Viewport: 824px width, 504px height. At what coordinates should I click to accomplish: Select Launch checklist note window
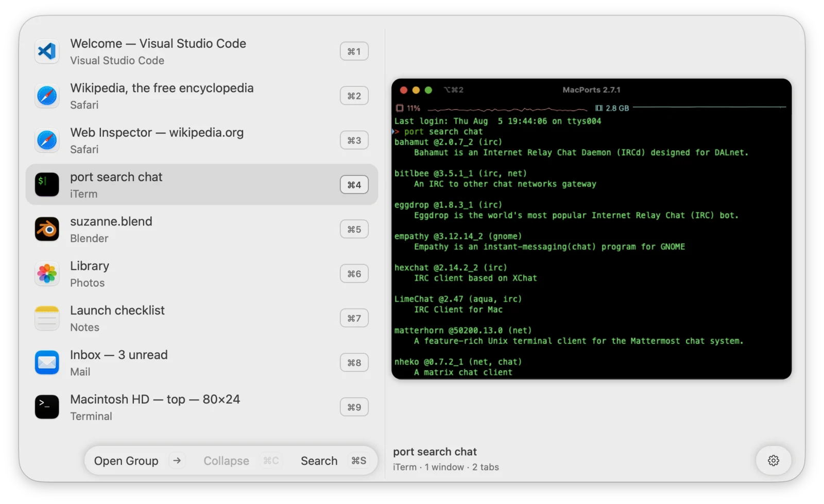pyautogui.click(x=201, y=318)
